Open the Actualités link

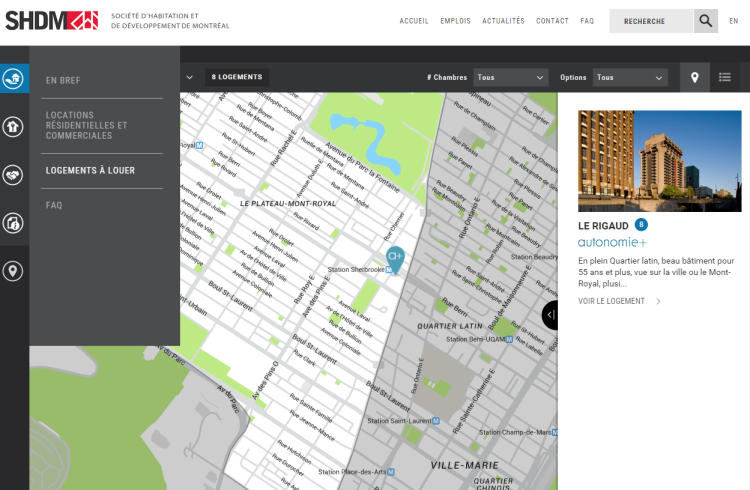coord(503,21)
